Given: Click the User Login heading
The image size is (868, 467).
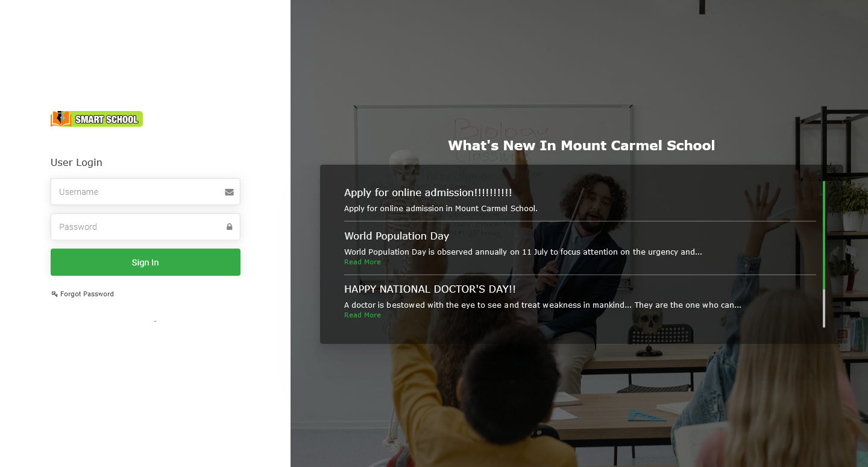Looking at the screenshot, I should (77, 162).
